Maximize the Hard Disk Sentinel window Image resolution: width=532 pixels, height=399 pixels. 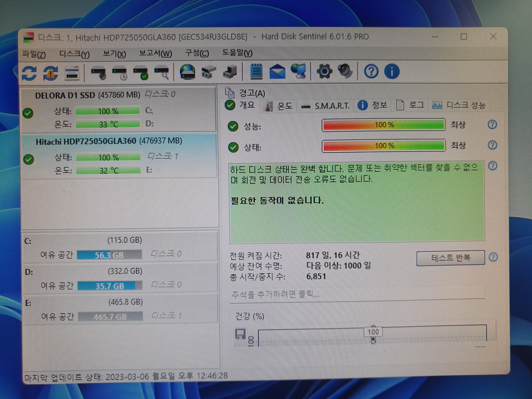click(464, 37)
